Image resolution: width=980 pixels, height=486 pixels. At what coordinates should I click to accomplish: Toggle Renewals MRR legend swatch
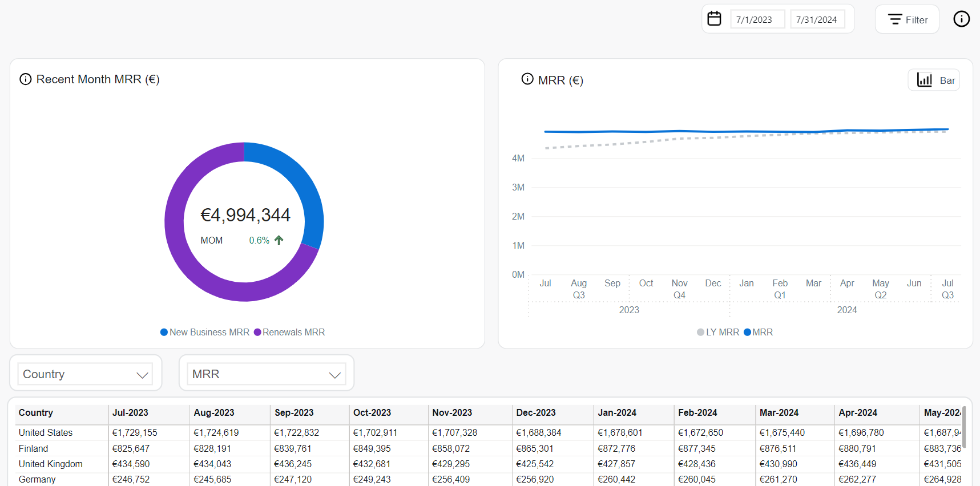click(257, 332)
